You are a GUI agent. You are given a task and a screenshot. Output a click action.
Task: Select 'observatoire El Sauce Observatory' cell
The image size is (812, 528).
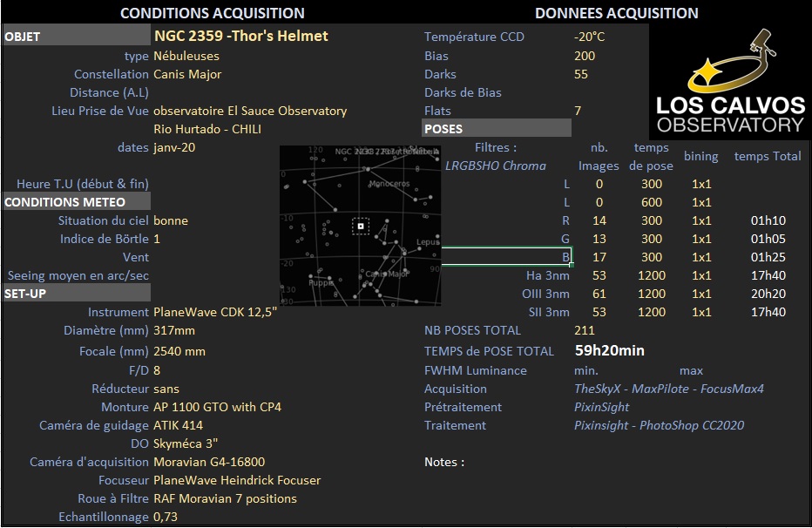pyautogui.click(x=250, y=112)
